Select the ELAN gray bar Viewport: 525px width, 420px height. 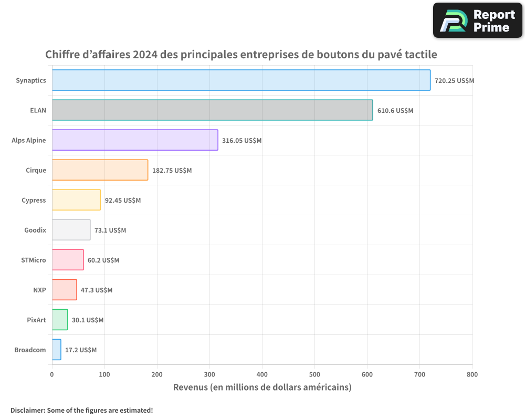coord(212,110)
